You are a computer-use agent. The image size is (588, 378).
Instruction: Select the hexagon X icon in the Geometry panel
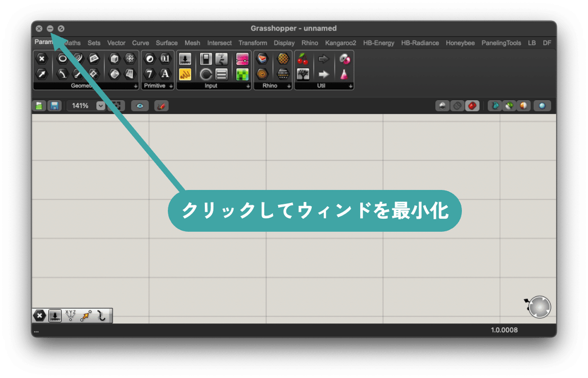click(x=42, y=59)
